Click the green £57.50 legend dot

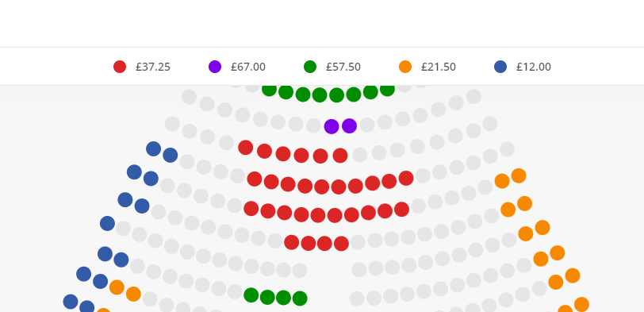coord(310,67)
